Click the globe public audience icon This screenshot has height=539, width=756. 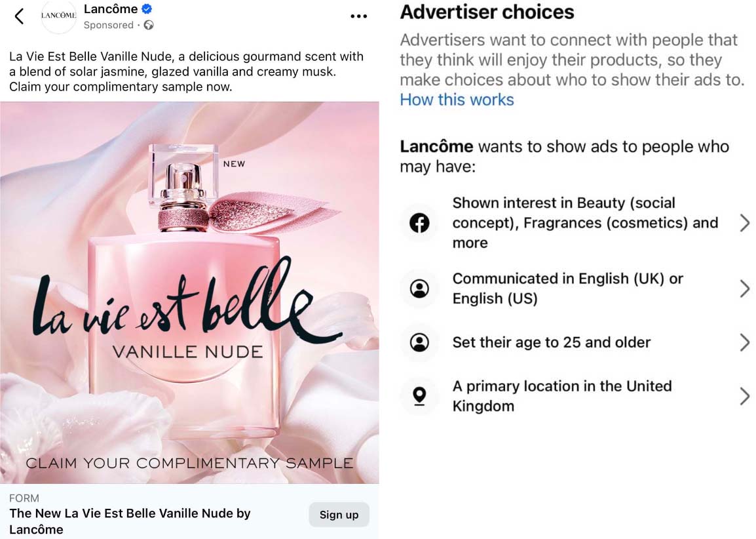point(149,26)
